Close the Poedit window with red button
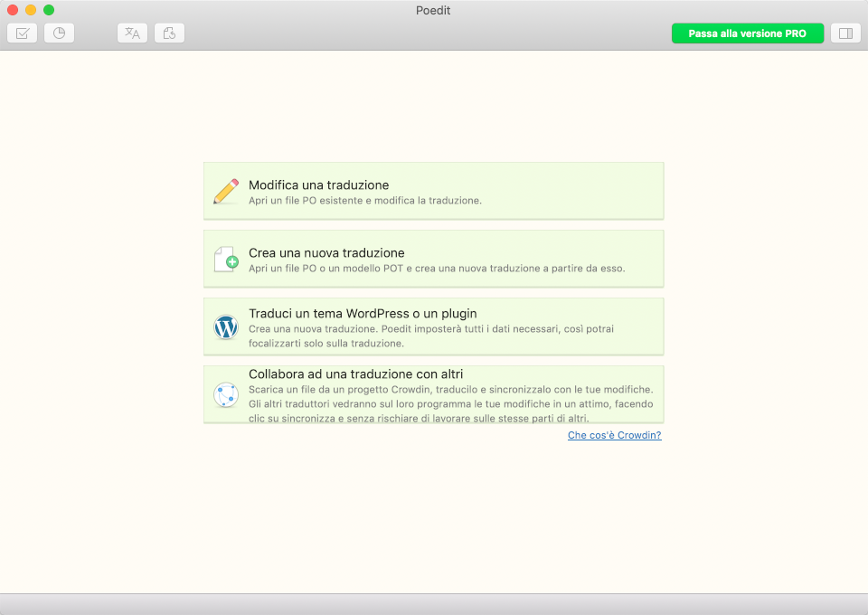This screenshot has width=868, height=615. pos(13,10)
